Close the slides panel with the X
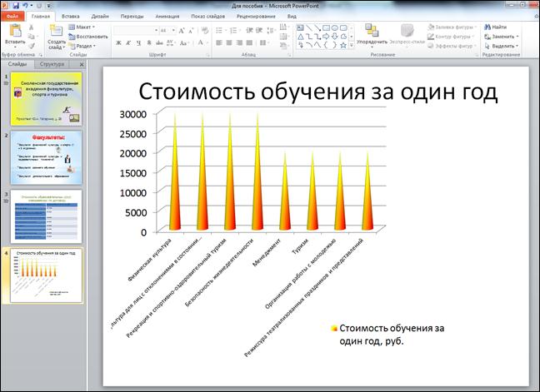The width and height of the screenshot is (540, 392). tap(81, 64)
